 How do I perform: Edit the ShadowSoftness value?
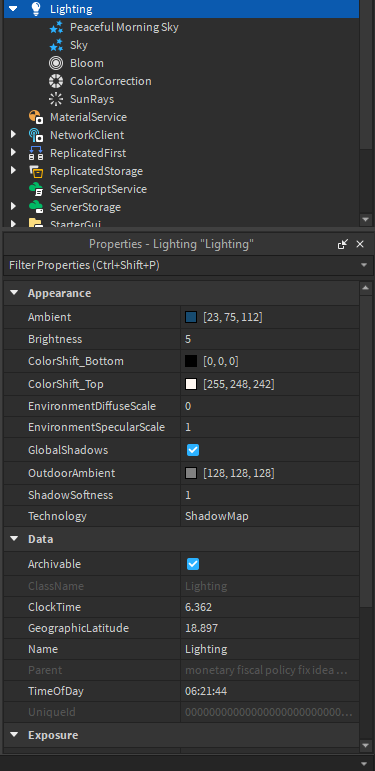pyautogui.click(x=269, y=495)
